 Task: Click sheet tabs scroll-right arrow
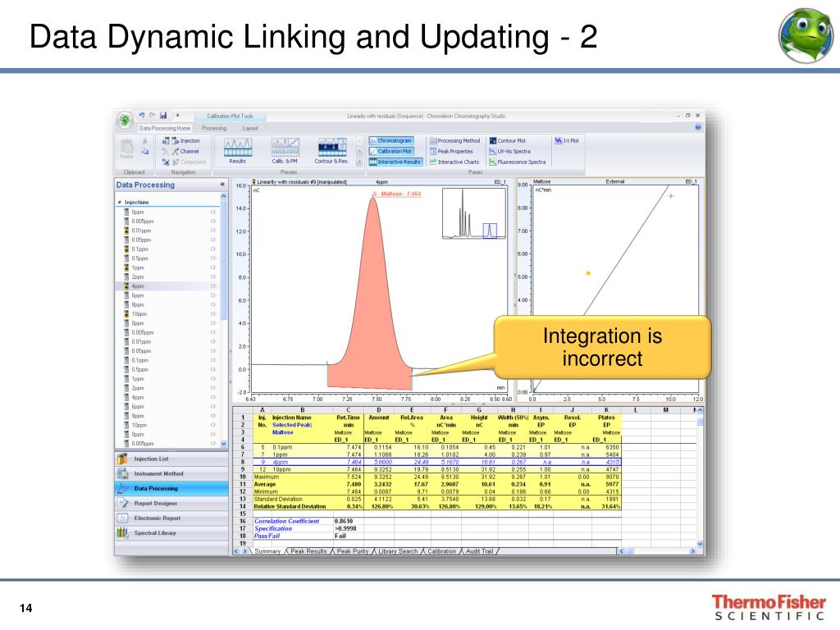[x=245, y=551]
